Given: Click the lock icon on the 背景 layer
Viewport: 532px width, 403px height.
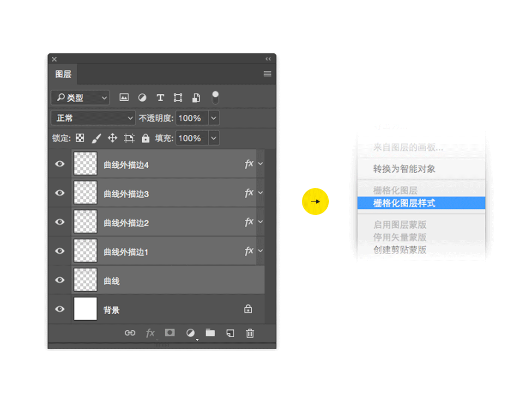Looking at the screenshot, I should pos(248,309).
